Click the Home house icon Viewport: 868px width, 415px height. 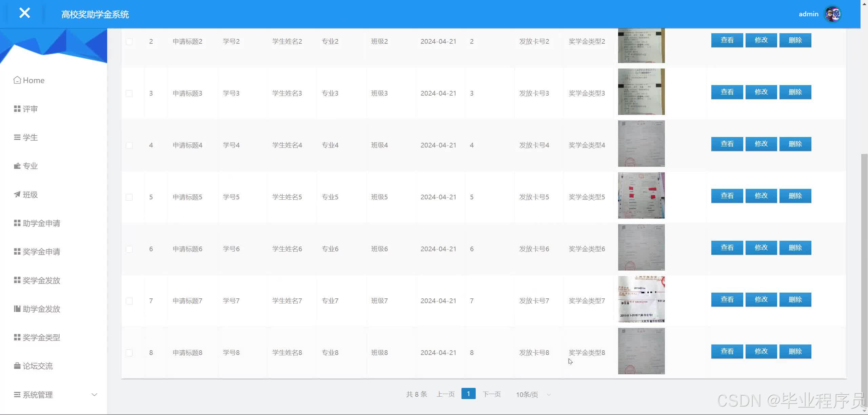[17, 80]
